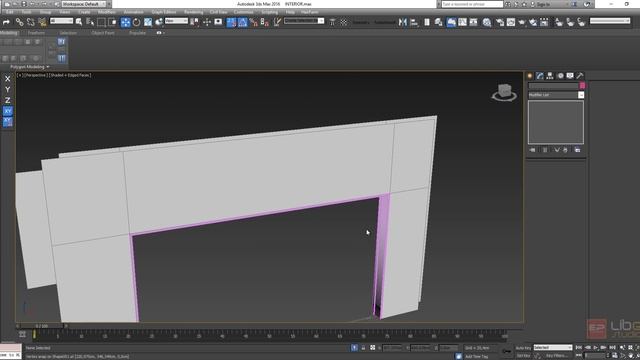Viewport: 640px width, 360px height.
Task: Click the Mirror tool icon
Action: pyautogui.click(x=403, y=22)
